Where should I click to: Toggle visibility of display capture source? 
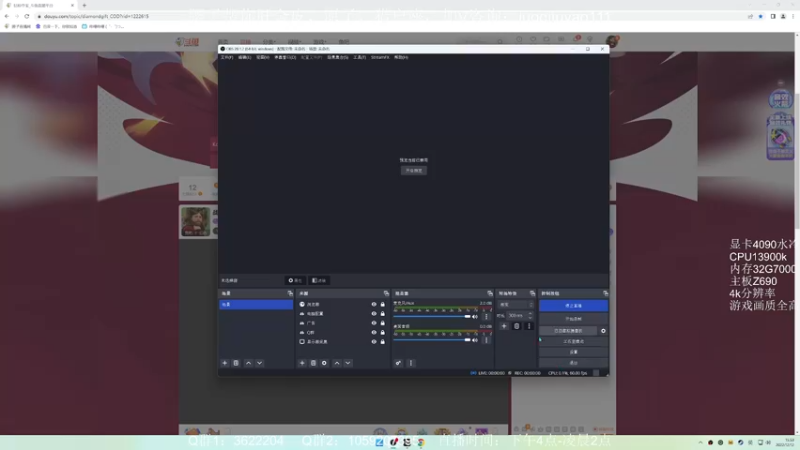click(374, 342)
